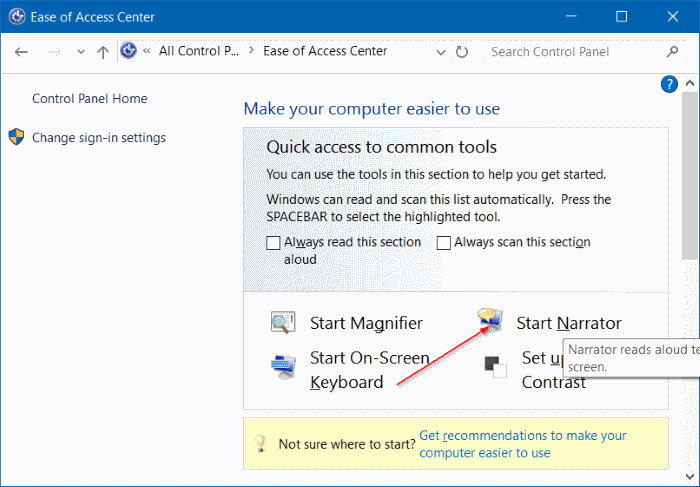The height and width of the screenshot is (487, 700).
Task: Select the All Control Panel breadcrumb
Action: [199, 51]
